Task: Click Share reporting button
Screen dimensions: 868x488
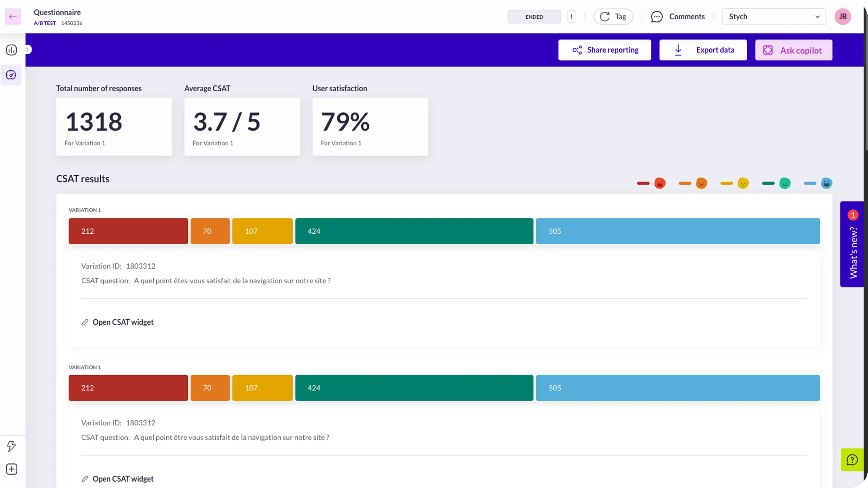Action: pos(604,50)
